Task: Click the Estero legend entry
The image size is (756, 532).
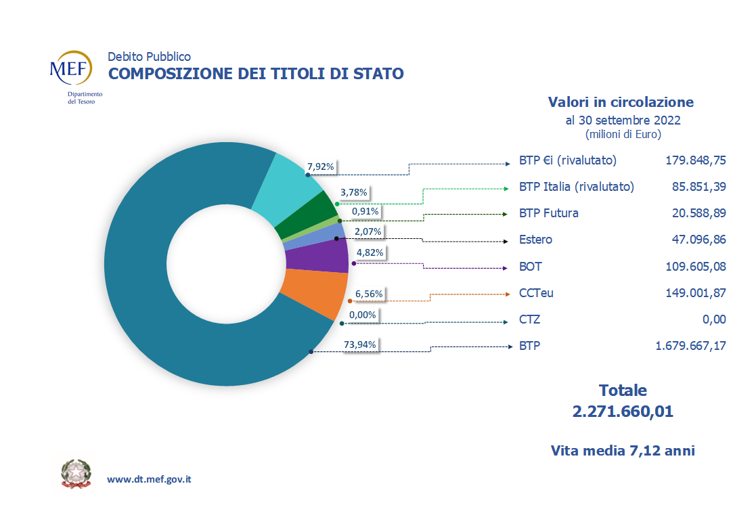Action: pos(535,240)
